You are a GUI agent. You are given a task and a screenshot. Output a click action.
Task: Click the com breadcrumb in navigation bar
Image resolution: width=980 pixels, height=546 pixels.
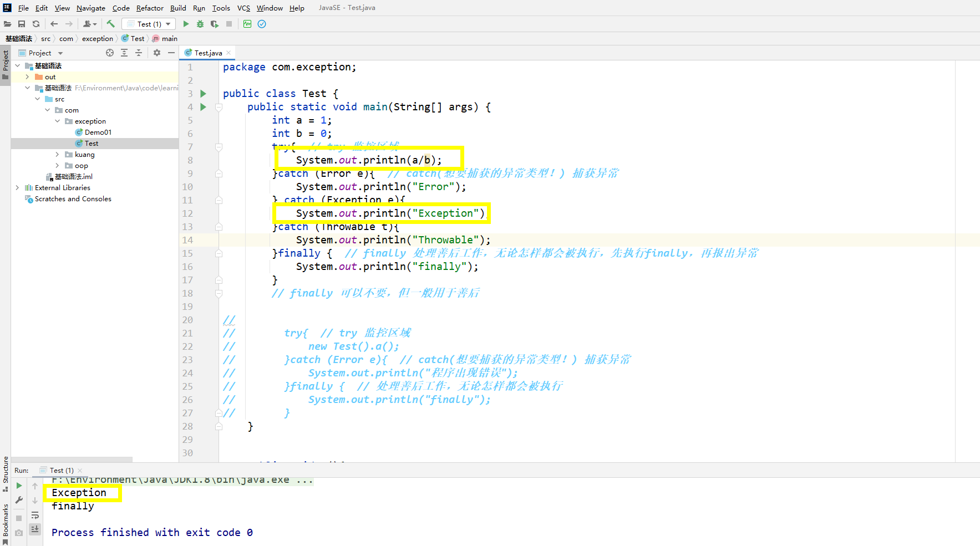66,38
